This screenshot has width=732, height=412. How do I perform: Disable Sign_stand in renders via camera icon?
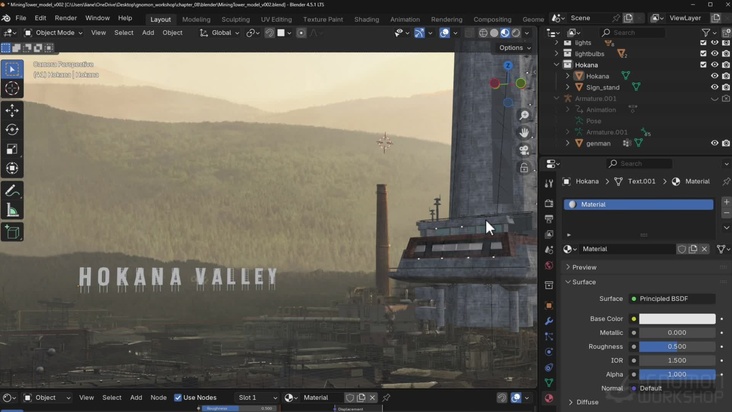[x=726, y=87]
